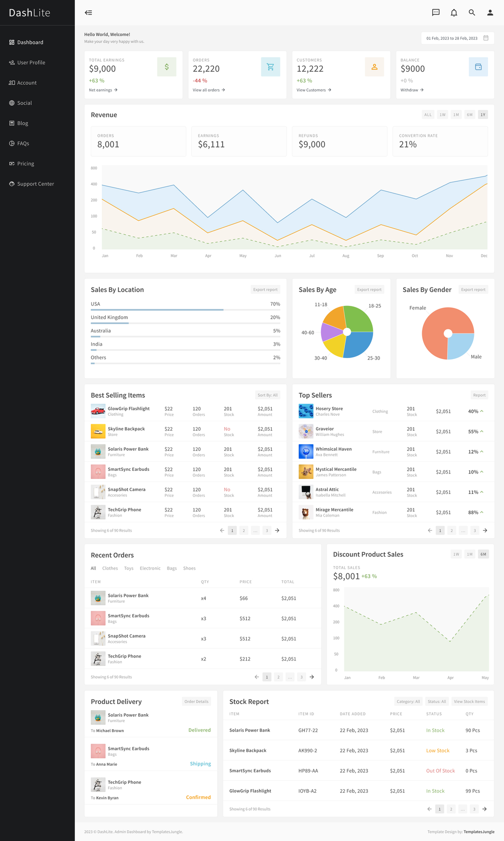The height and width of the screenshot is (841, 504).
Task: Click the calendar icon in date range
Action: click(486, 38)
